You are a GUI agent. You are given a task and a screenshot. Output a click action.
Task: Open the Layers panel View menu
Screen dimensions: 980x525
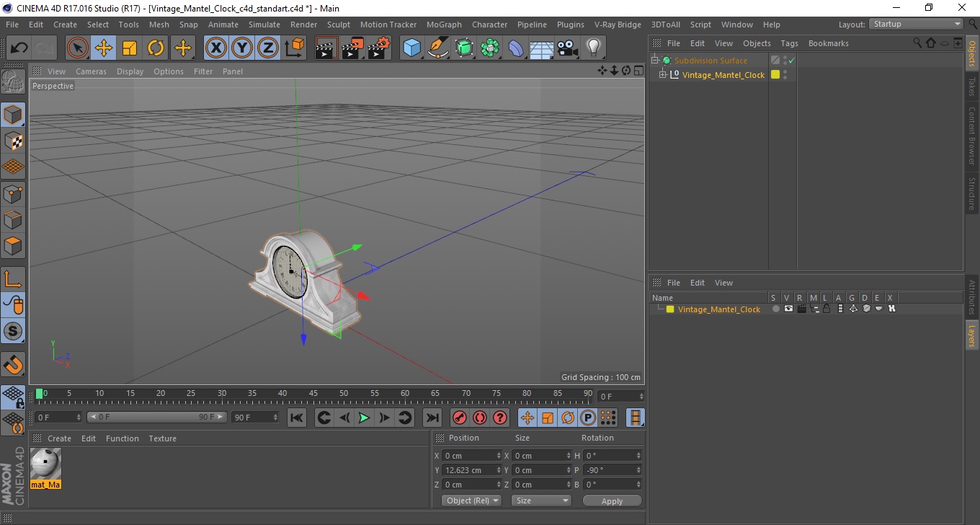click(723, 283)
